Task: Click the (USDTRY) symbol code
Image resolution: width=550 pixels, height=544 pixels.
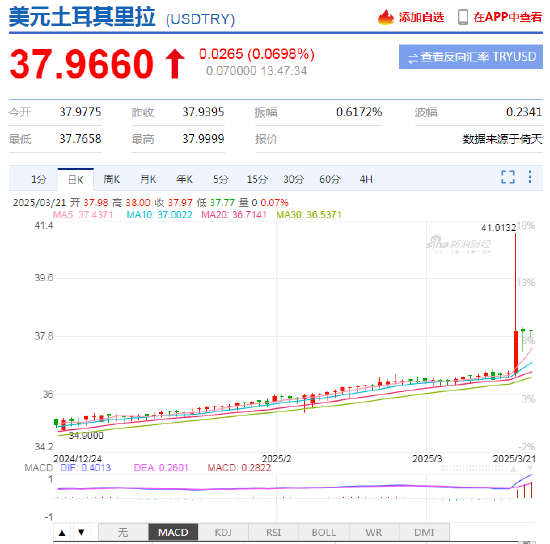Action: tap(200, 19)
